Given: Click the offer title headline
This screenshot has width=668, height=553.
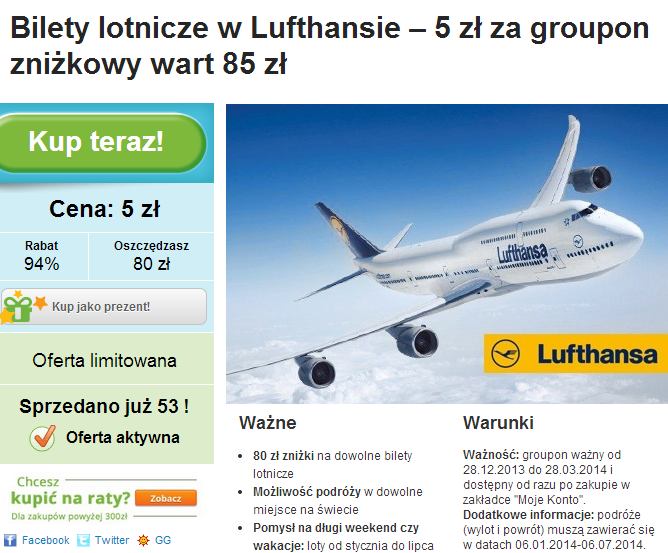Looking at the screenshot, I should [330, 46].
